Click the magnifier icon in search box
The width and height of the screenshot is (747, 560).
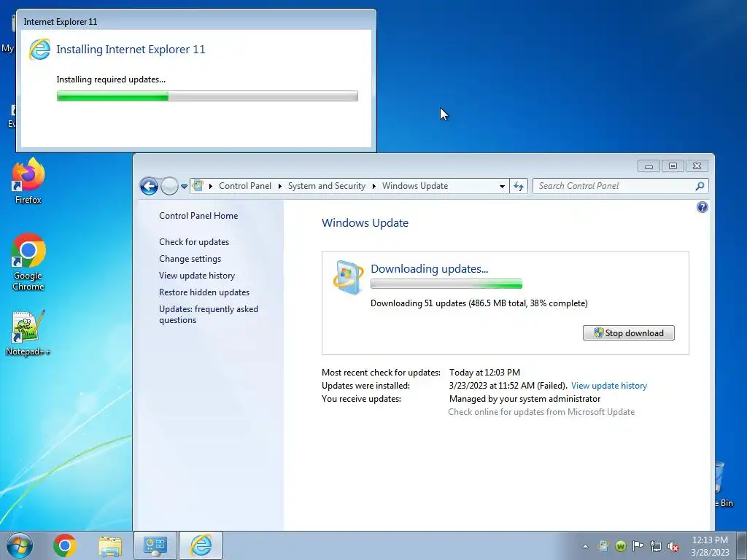[700, 186]
